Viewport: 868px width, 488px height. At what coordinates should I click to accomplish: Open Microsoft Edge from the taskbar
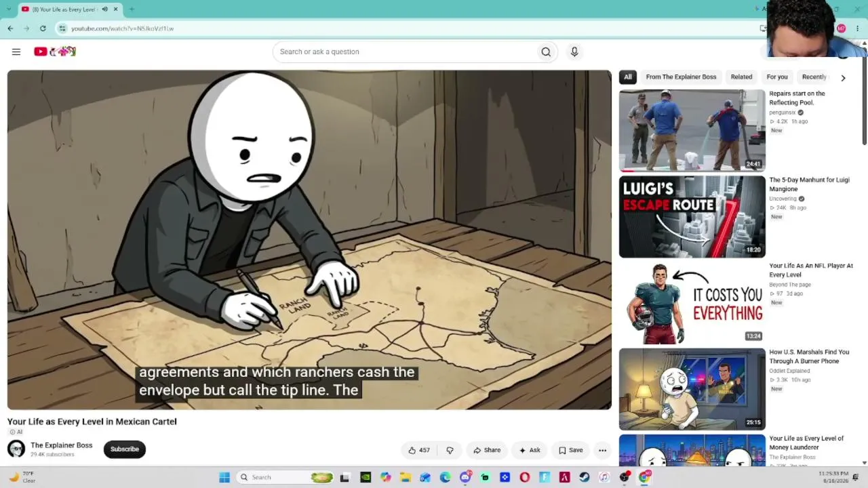(x=445, y=477)
